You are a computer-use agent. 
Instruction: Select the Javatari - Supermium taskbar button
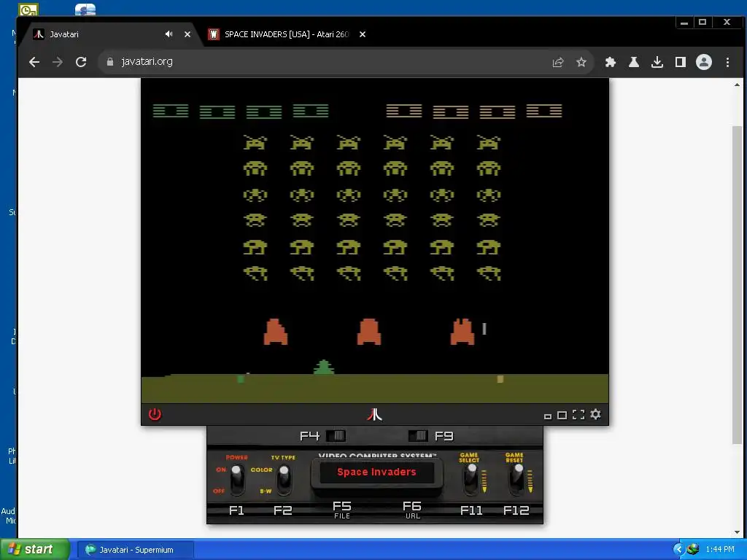pos(136,550)
